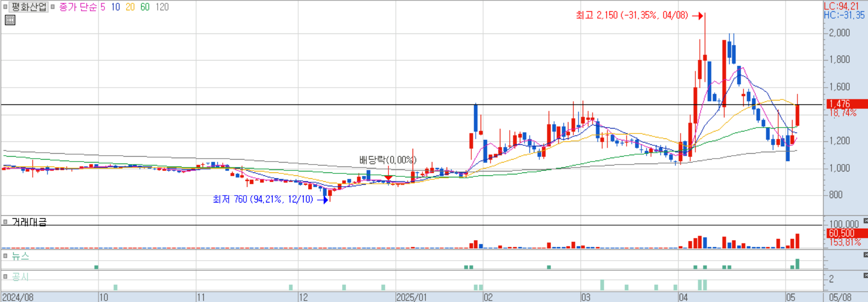
Task: Click the 12 month date axis label
Action: 303,297
